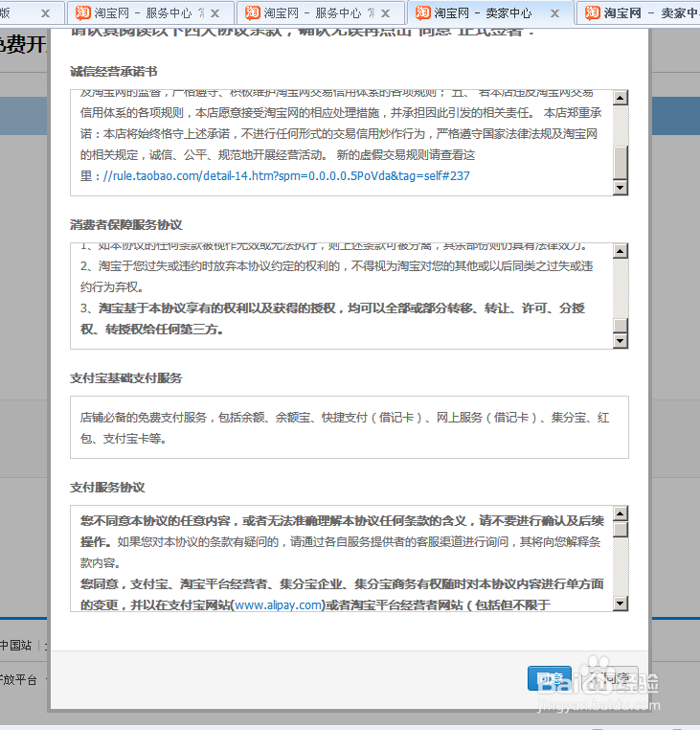The image size is (700, 730).
Task: Click the 开放平台 text in the page footer
Action: [17, 680]
